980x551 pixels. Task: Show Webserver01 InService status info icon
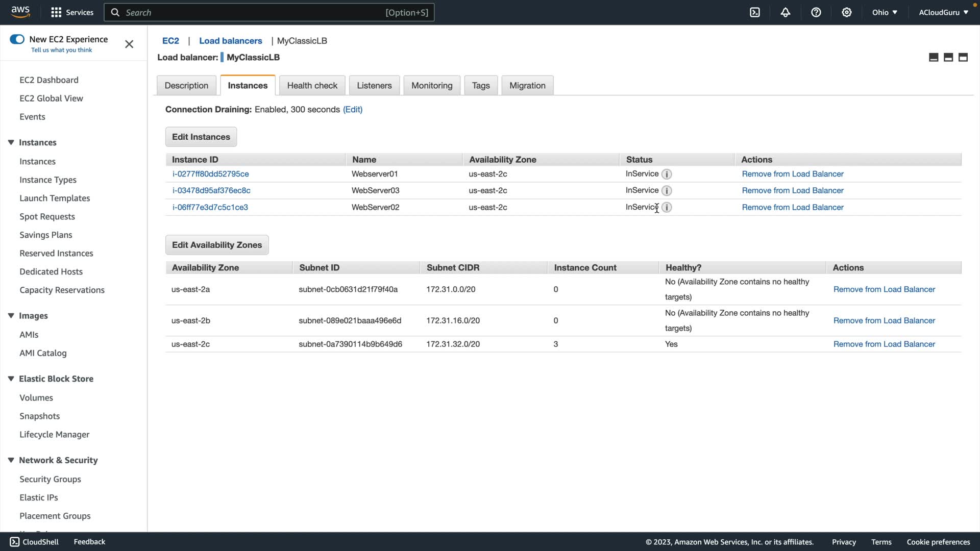[667, 174]
